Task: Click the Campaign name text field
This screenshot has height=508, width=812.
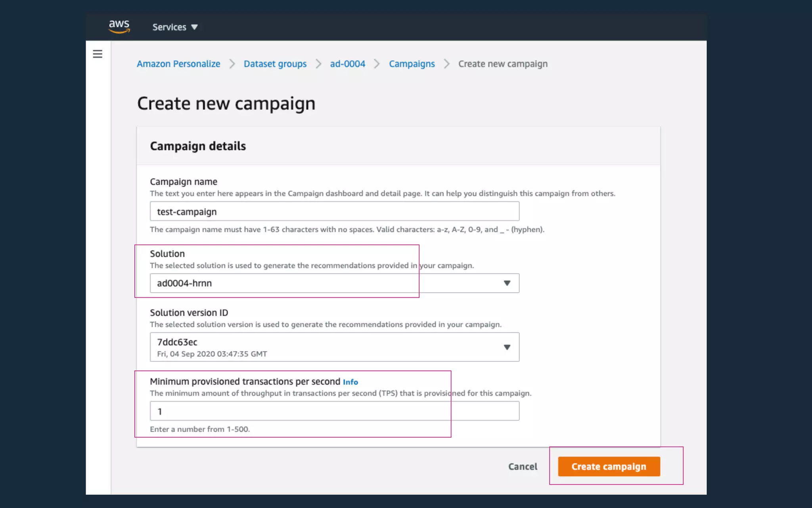Action: point(334,211)
